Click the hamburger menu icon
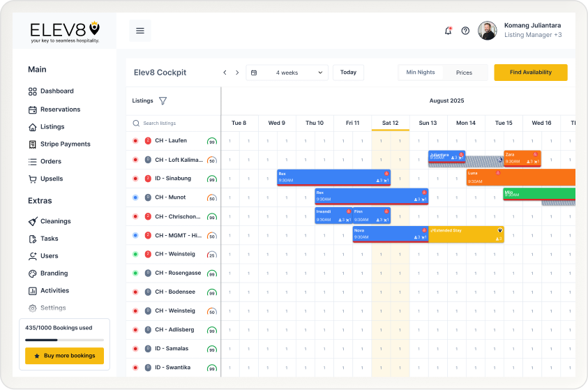This screenshot has width=588, height=390. pos(140,31)
